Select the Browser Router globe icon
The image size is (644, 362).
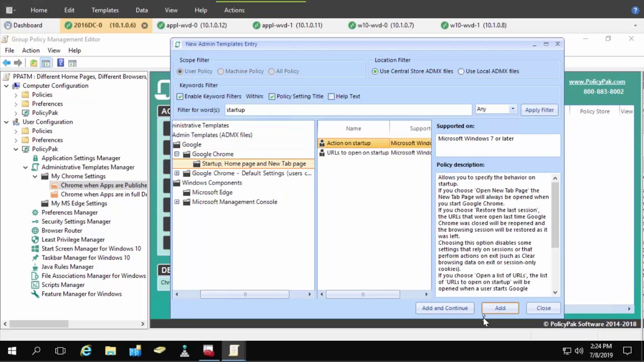[x=35, y=230]
